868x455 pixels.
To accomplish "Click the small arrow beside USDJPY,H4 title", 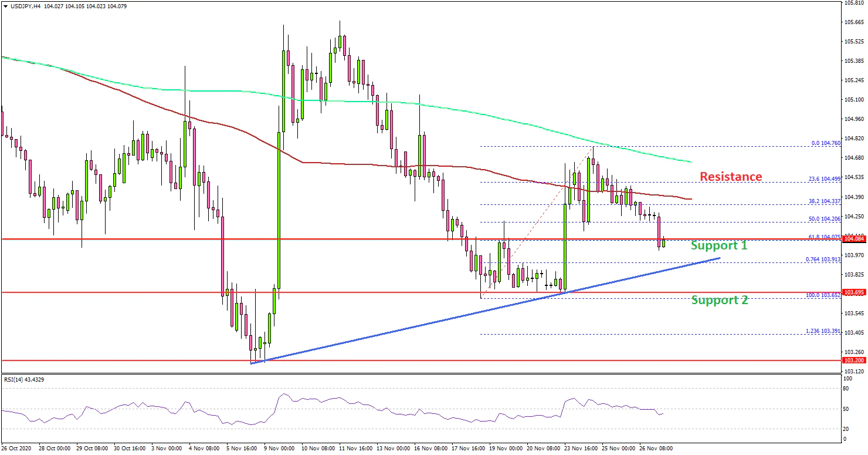I will pyautogui.click(x=5, y=6).
